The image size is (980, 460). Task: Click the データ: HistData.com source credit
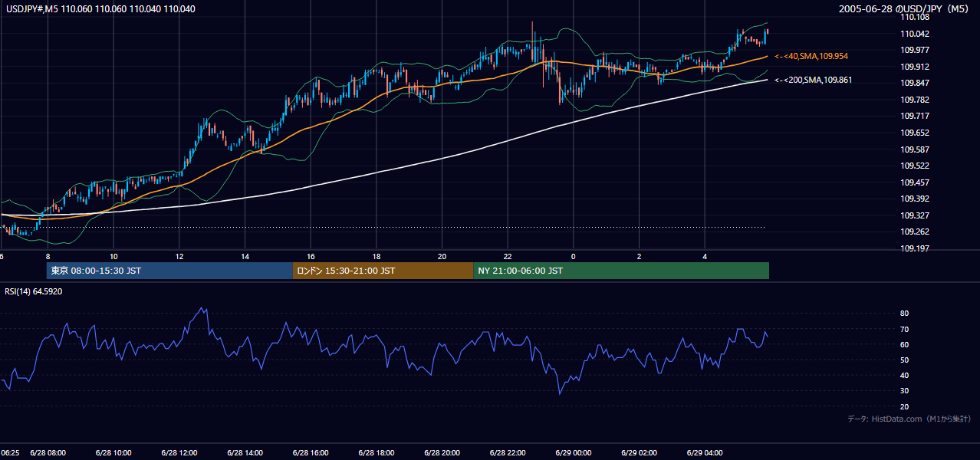(909, 419)
